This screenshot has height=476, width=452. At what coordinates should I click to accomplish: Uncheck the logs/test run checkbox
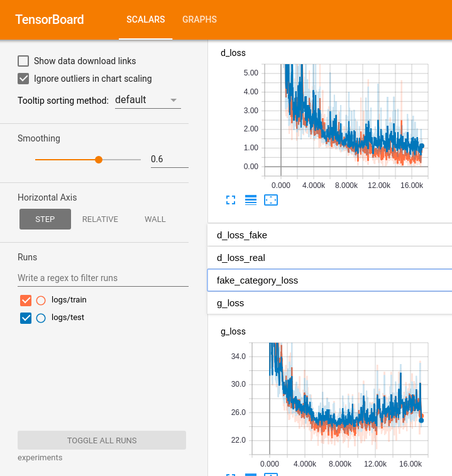[26, 318]
